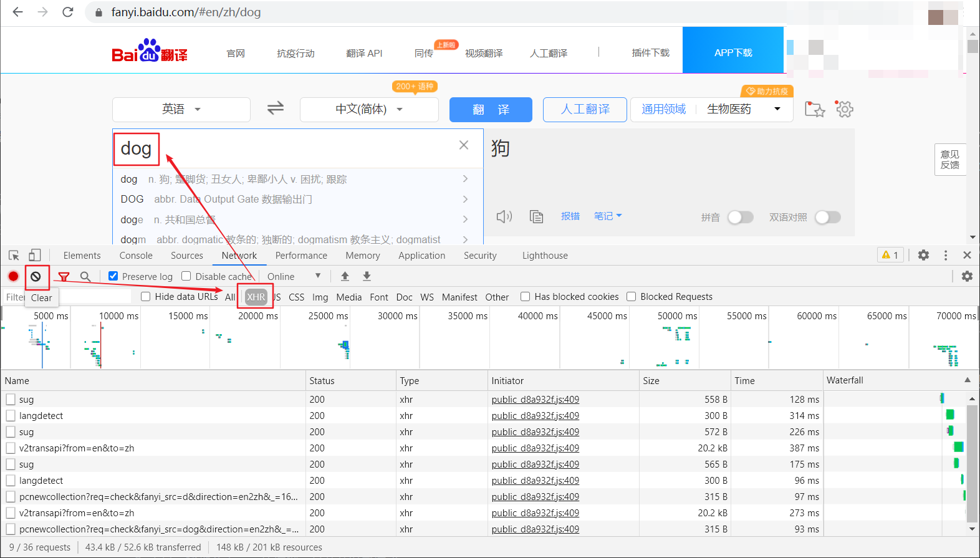The height and width of the screenshot is (558, 980).
Task: Open the 中文(简体) target language dropdown
Action: [369, 110]
